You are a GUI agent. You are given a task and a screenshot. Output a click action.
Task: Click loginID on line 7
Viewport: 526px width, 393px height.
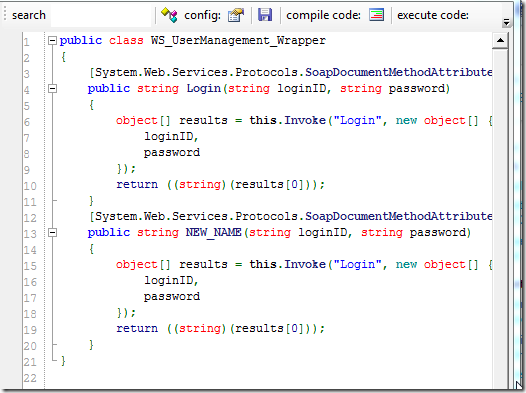pyautogui.click(x=169, y=136)
